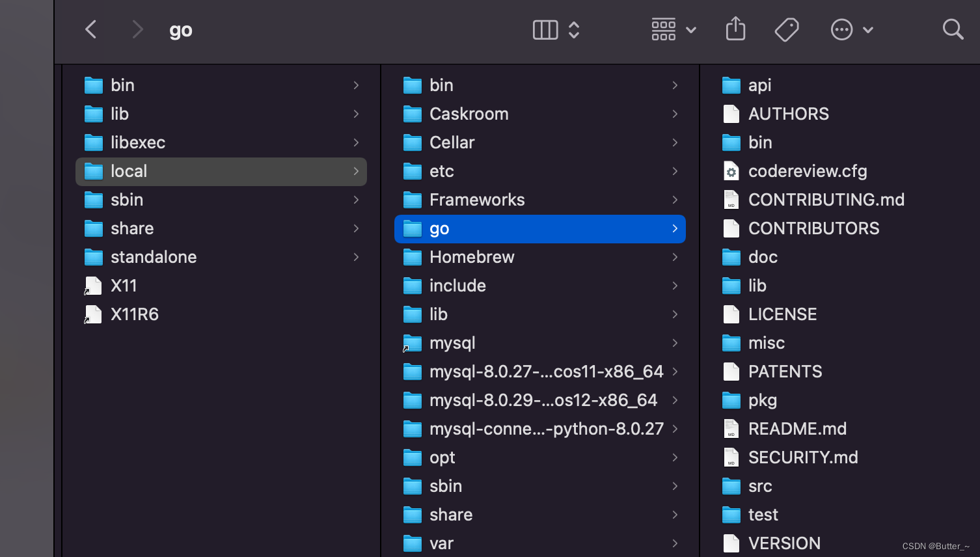The image size is (980, 557).
Task: Go back to the previous folder
Action: [x=91, y=29]
